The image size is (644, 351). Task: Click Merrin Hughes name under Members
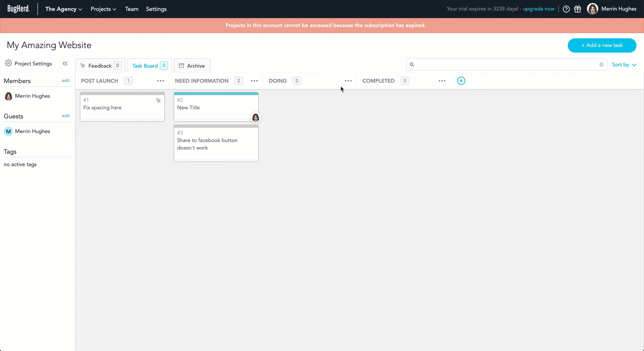pyautogui.click(x=32, y=96)
